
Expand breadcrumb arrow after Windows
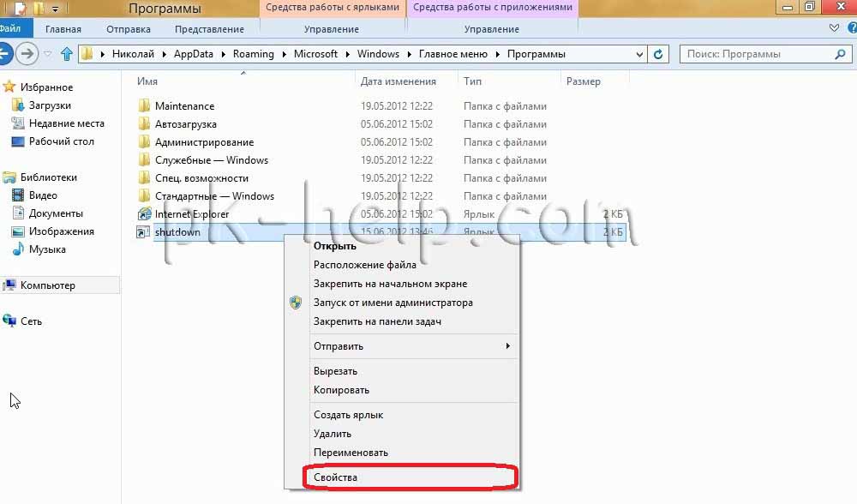[x=409, y=54]
